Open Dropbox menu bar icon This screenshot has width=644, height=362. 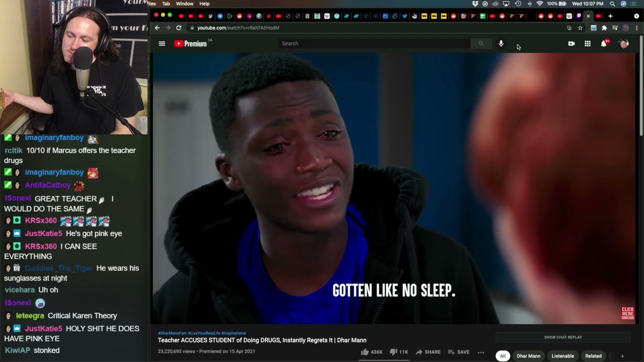(475, 4)
